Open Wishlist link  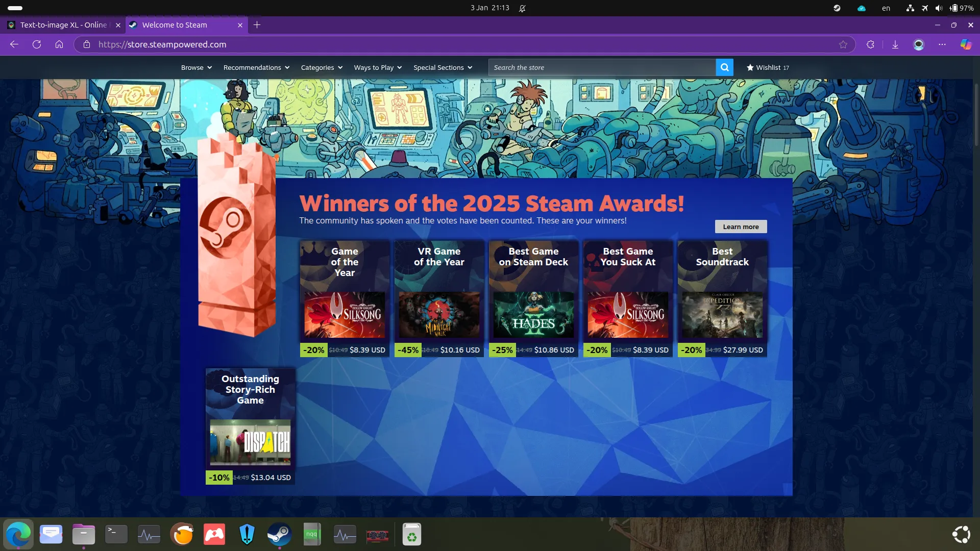click(x=768, y=67)
